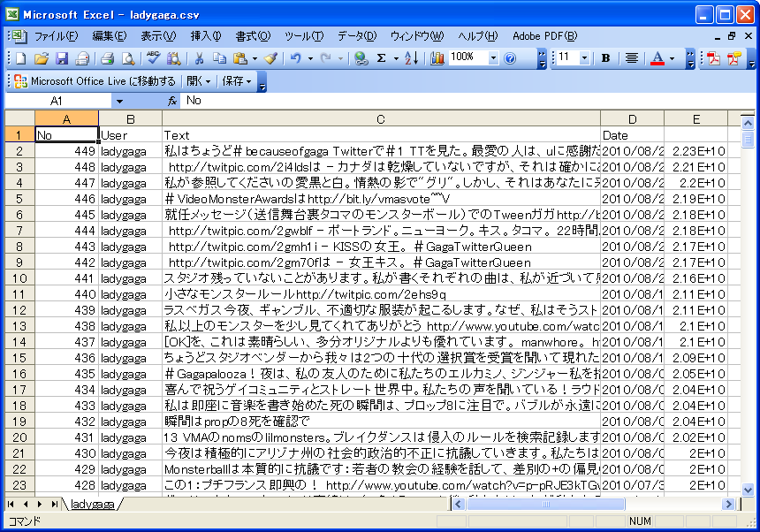This screenshot has width=760, height=532.
Task: Click the Permission icon beside Save
Action: 82,58
